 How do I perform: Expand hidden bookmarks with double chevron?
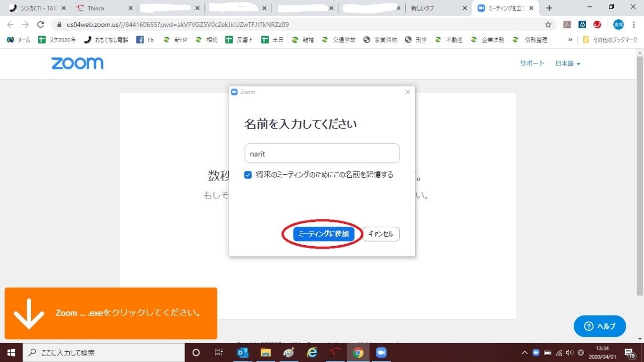(x=570, y=40)
